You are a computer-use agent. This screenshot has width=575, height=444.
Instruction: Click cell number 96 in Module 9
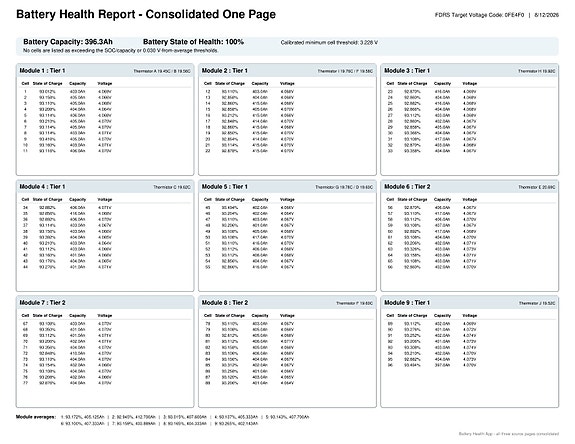pyautogui.click(x=390, y=365)
